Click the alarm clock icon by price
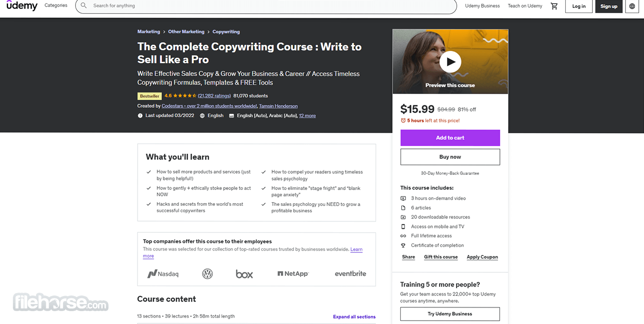 coord(403,120)
